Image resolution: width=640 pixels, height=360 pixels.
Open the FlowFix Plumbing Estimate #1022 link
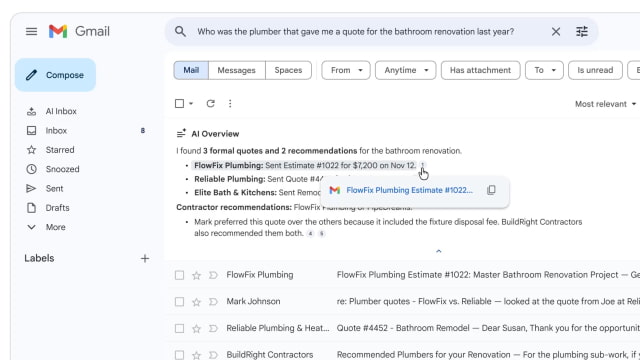point(409,190)
